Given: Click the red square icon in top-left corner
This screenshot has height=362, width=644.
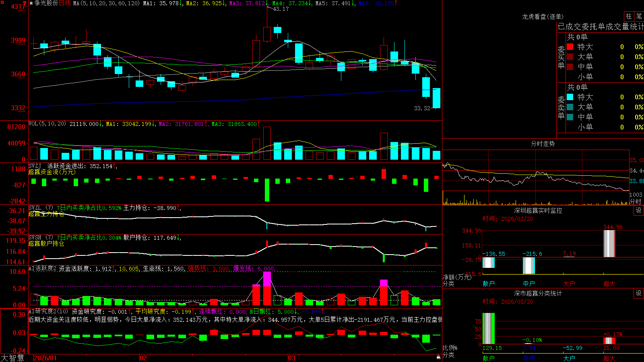Looking at the screenshot, I should click(x=2, y=2).
